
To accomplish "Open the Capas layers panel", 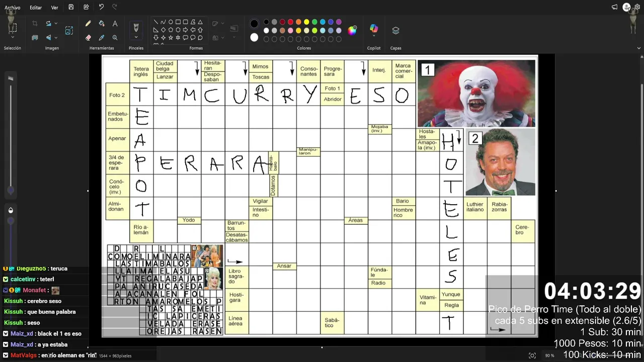I will [x=395, y=30].
